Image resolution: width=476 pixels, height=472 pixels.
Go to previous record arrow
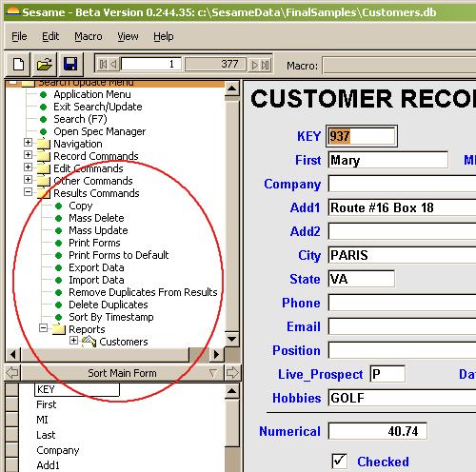click(x=113, y=65)
